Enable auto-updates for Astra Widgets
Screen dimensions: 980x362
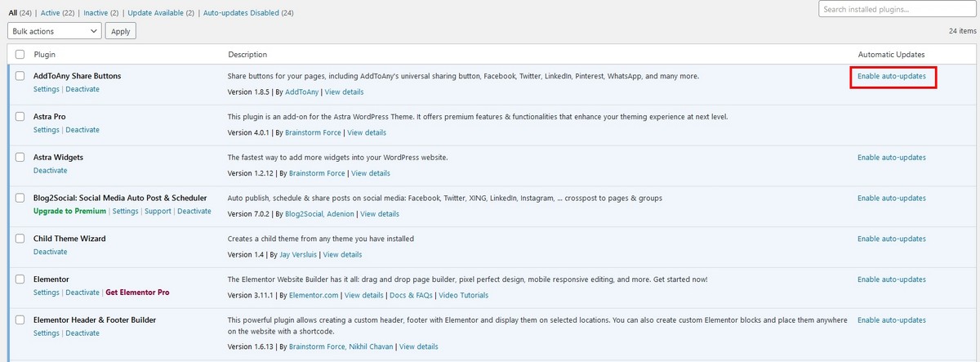click(x=892, y=158)
